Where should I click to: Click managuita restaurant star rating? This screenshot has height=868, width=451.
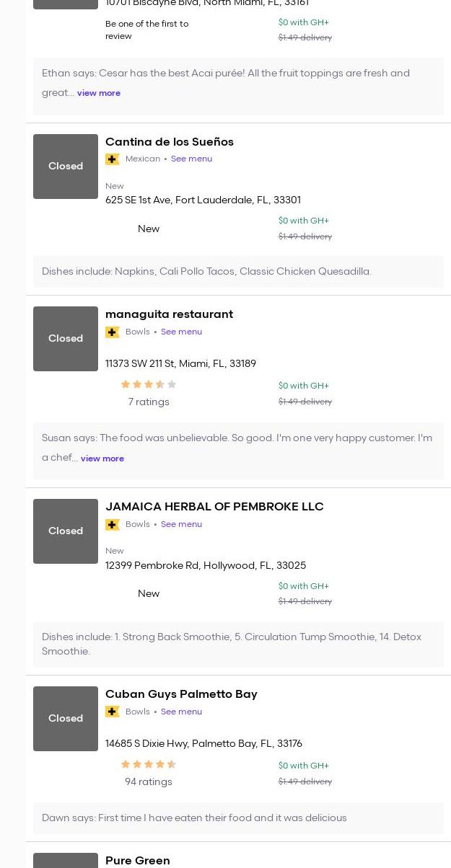[x=149, y=385]
